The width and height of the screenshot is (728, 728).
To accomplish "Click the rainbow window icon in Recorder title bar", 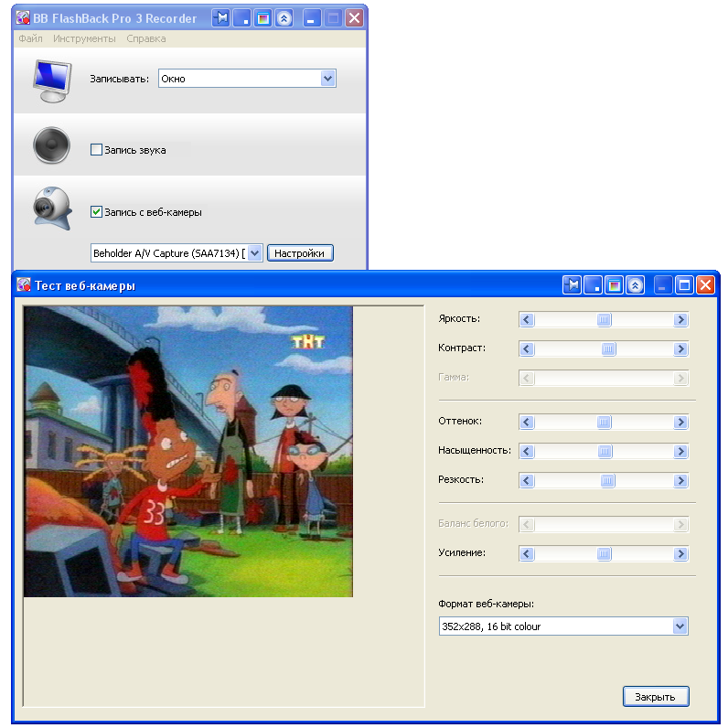I will (262, 18).
